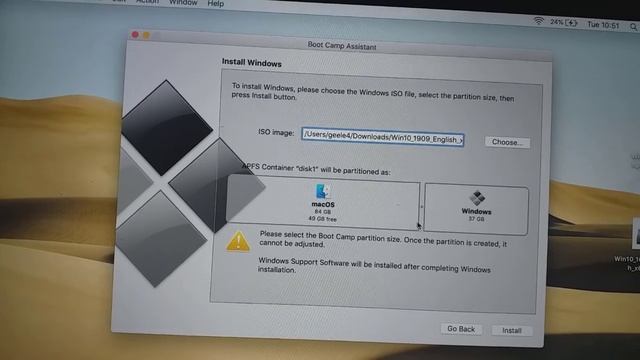Open the Help menu
The image size is (640, 360).
[x=216, y=4]
